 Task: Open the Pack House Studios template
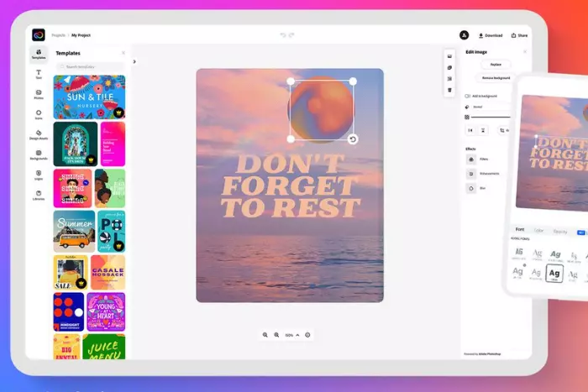click(76, 144)
